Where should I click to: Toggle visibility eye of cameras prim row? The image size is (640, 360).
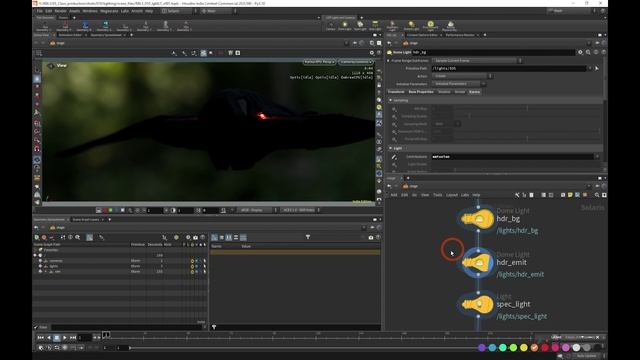point(40,260)
